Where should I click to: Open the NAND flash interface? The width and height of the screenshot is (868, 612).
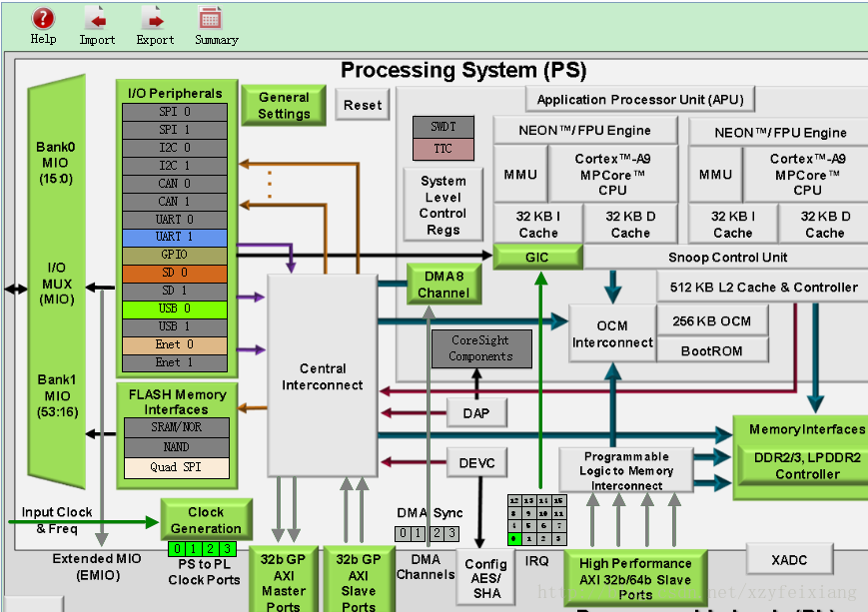point(177,447)
